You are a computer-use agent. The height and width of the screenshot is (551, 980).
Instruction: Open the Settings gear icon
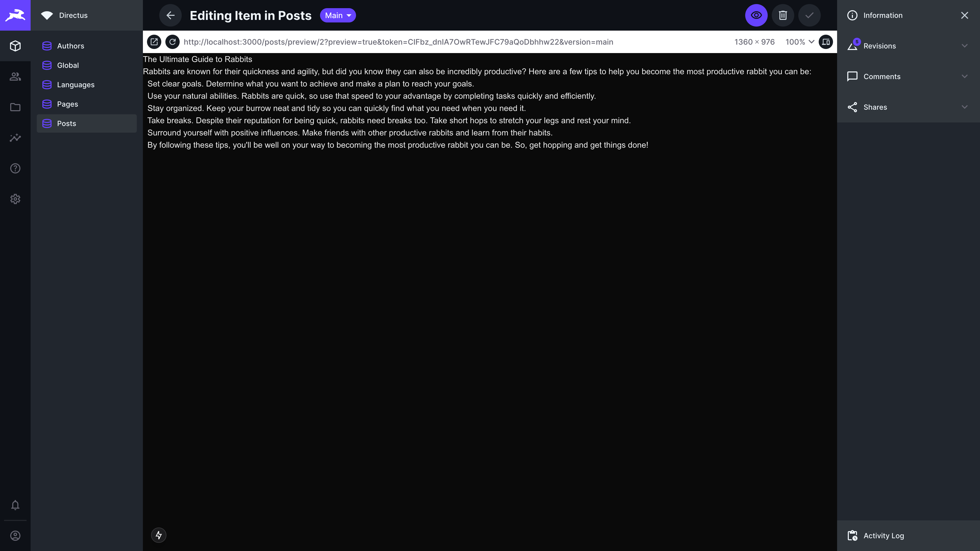coord(15,199)
